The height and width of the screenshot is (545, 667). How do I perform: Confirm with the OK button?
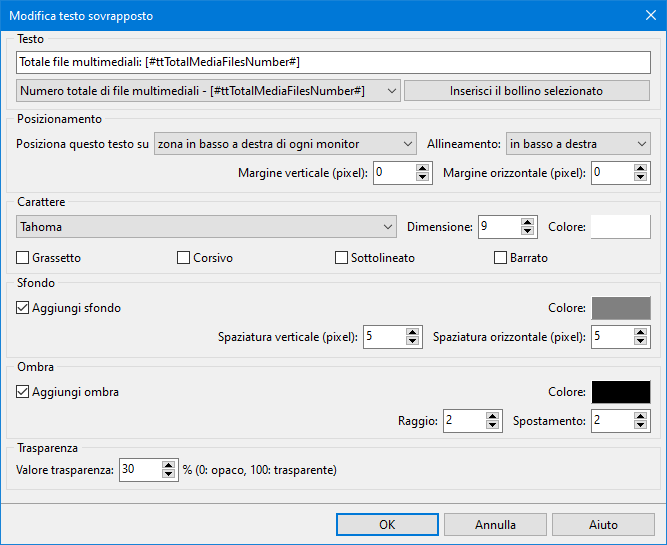coord(387,525)
